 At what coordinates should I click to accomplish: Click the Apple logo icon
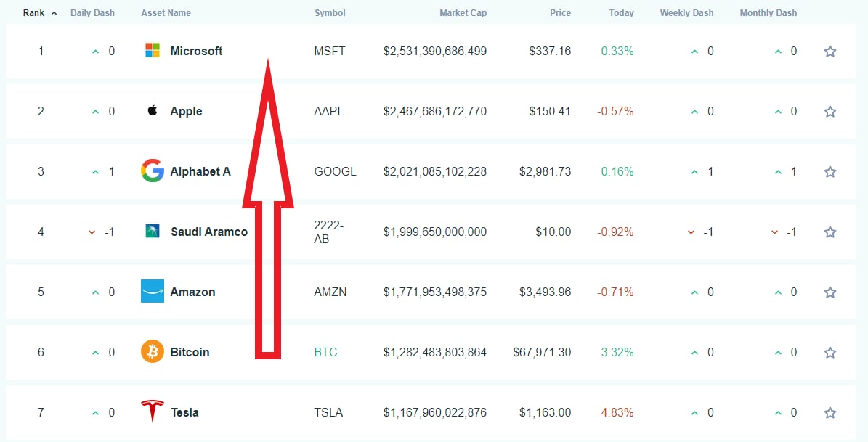[153, 111]
